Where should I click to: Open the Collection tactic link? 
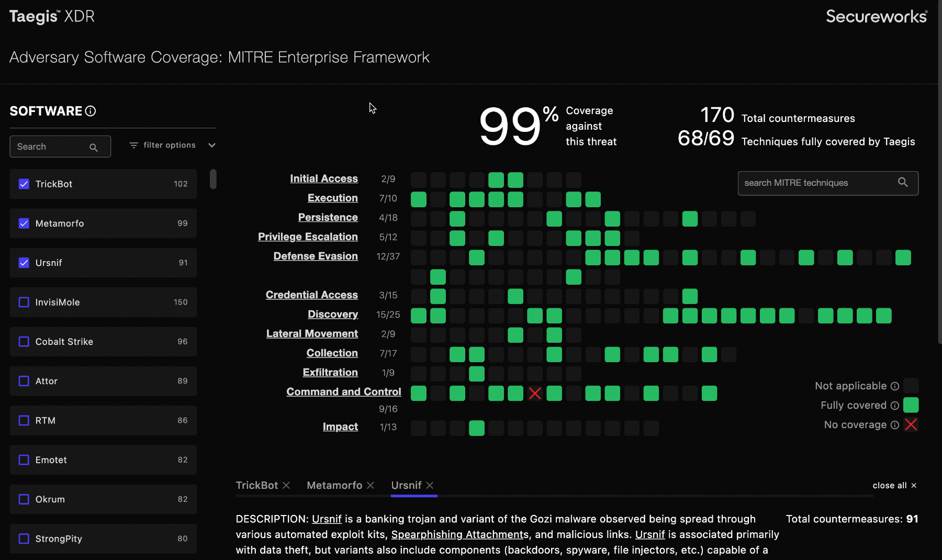(332, 353)
